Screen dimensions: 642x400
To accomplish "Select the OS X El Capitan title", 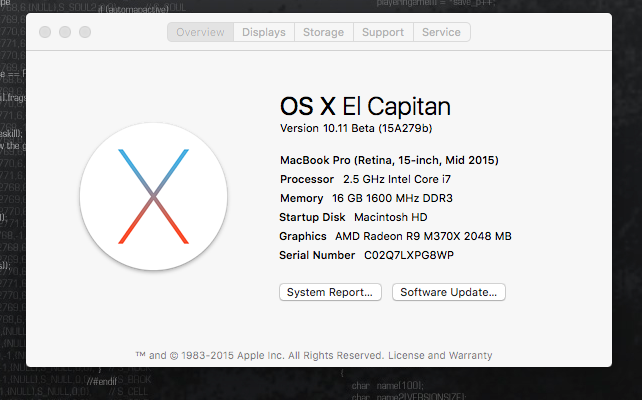I will 365,106.
